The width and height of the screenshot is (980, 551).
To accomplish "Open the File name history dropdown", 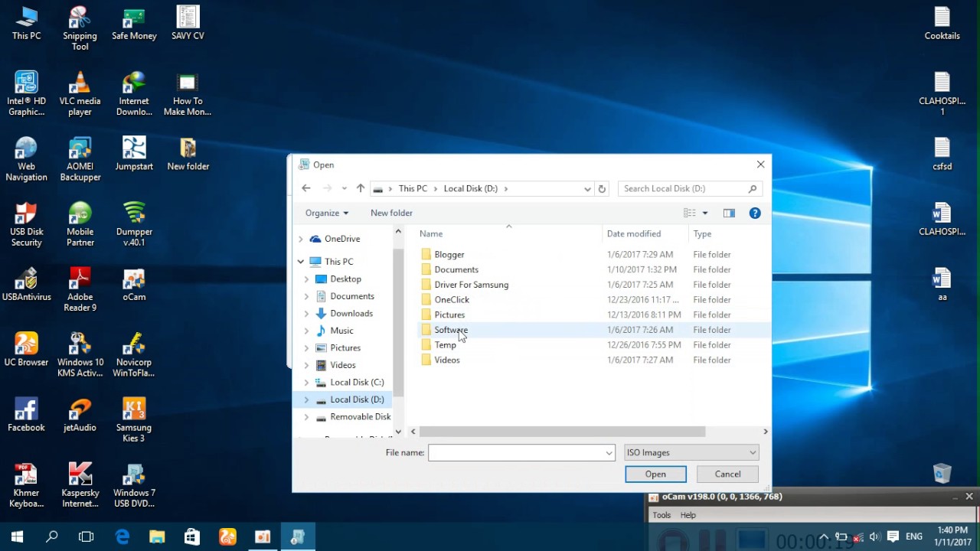I will (x=609, y=452).
